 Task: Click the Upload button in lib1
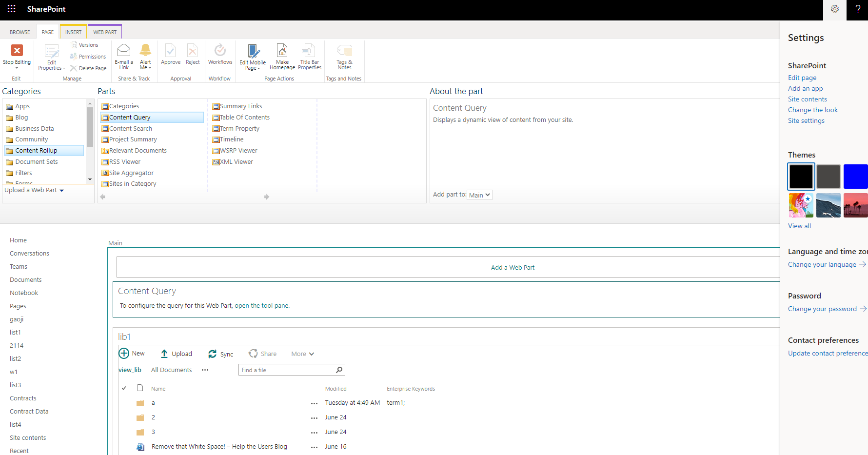coord(176,354)
